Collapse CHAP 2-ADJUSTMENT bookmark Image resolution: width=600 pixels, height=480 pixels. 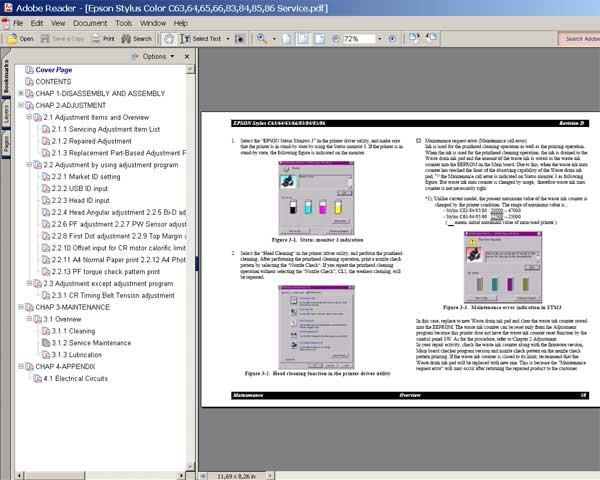pyautogui.click(x=21, y=105)
